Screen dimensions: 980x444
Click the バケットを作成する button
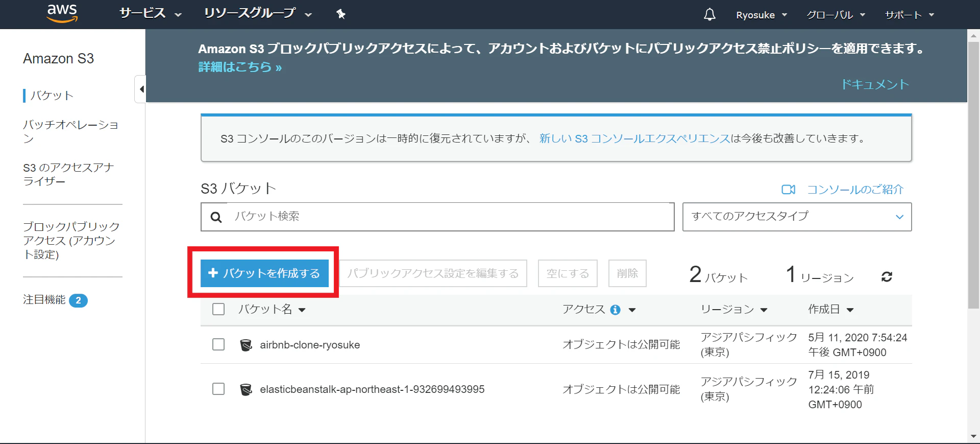pyautogui.click(x=264, y=273)
